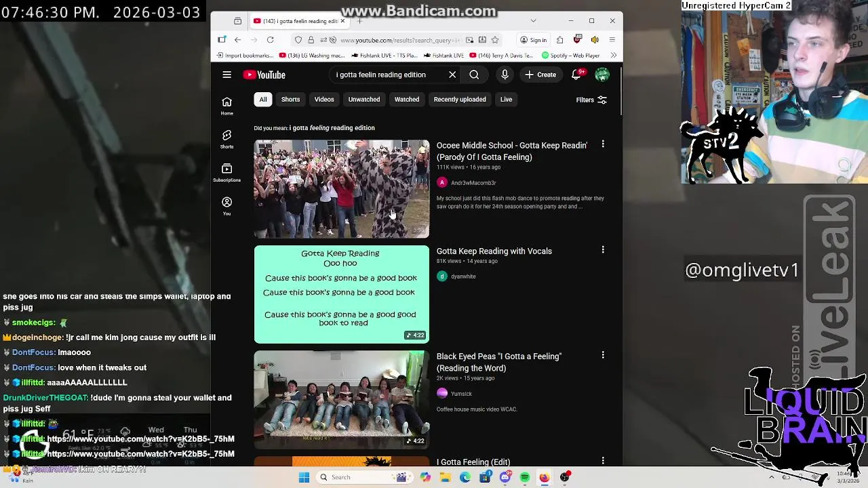The image size is (868, 488).
Task: Select the Live filter chip
Action: [x=507, y=100]
